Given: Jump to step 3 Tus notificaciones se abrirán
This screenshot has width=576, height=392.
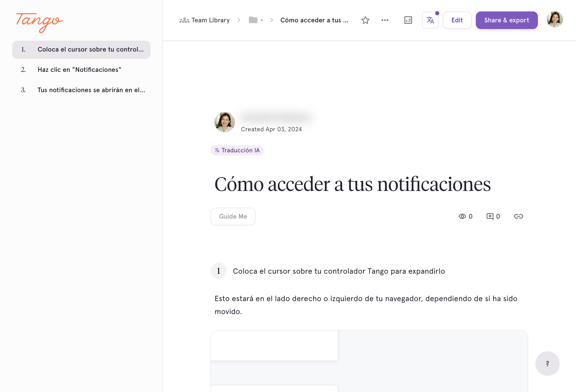Looking at the screenshot, I should point(81,90).
